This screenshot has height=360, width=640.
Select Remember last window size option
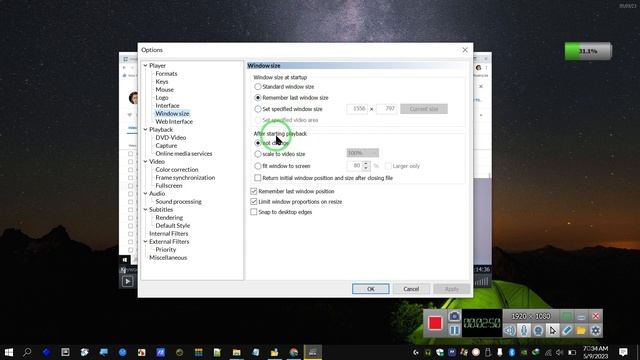pos(258,98)
